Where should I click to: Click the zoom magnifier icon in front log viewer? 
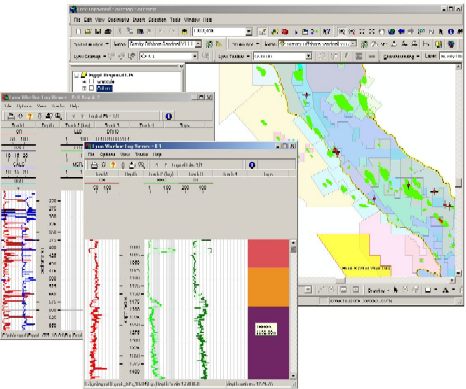point(142,165)
